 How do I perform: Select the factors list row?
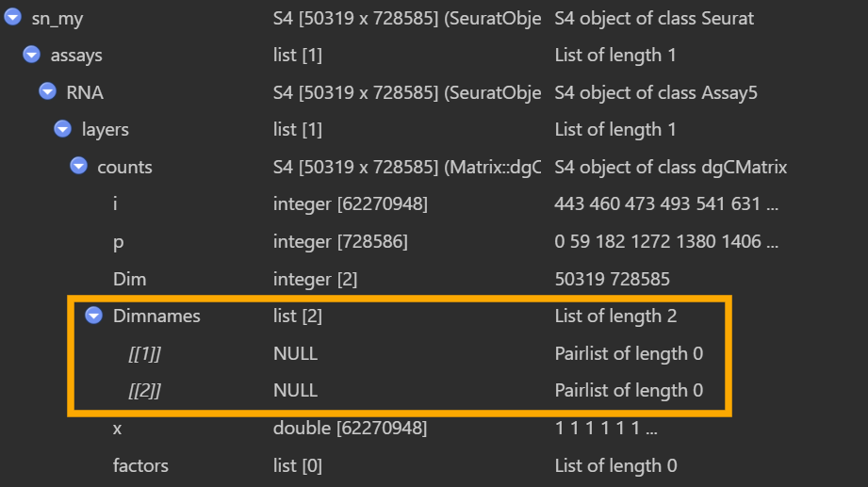[141, 464]
